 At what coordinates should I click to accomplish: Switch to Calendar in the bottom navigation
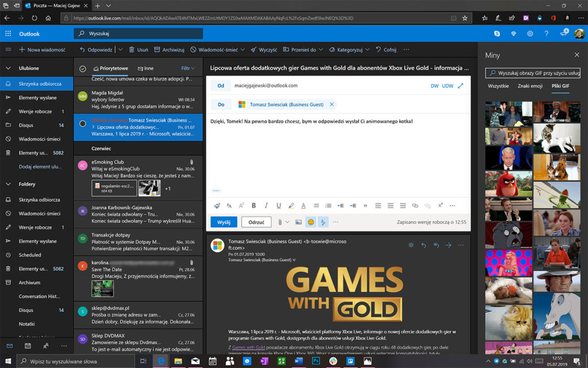28,346
